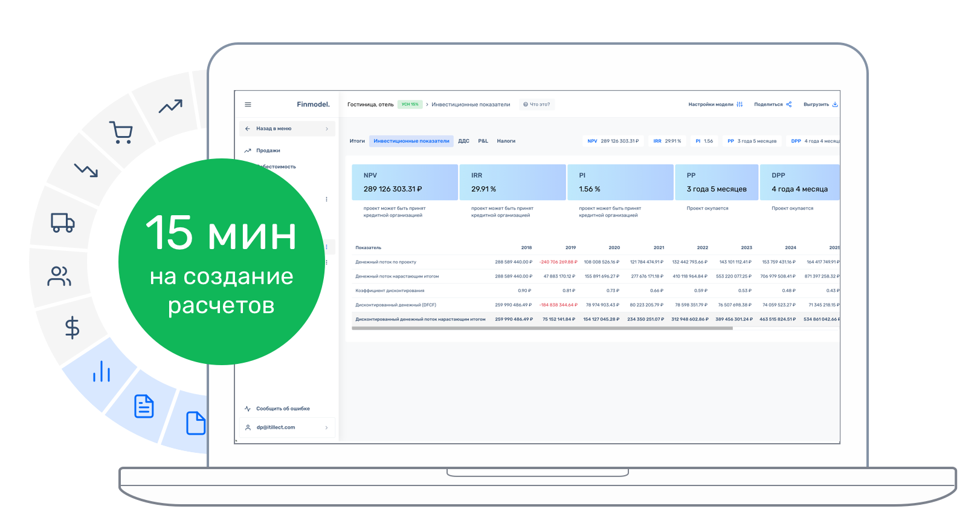Click the IRR 29.91 % summary chip
Viewport: 980px width, 532px height.
667,141
